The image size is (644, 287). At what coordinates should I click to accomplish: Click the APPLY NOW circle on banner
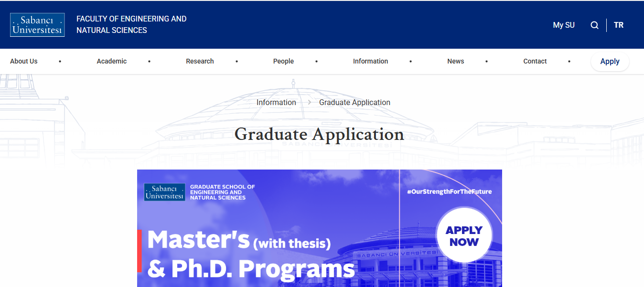click(x=464, y=236)
